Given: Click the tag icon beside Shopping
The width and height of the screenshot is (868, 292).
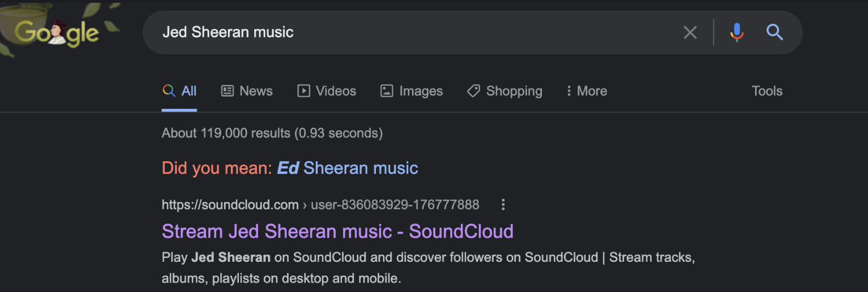Looking at the screenshot, I should 473,91.
